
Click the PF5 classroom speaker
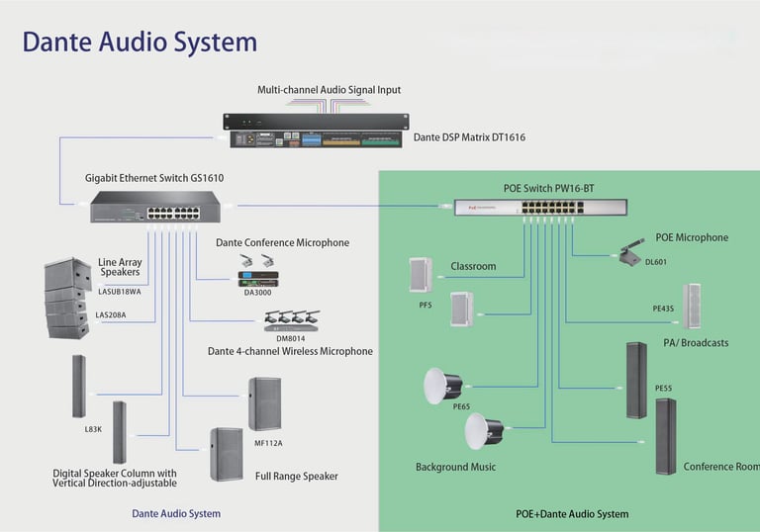pos(421,275)
